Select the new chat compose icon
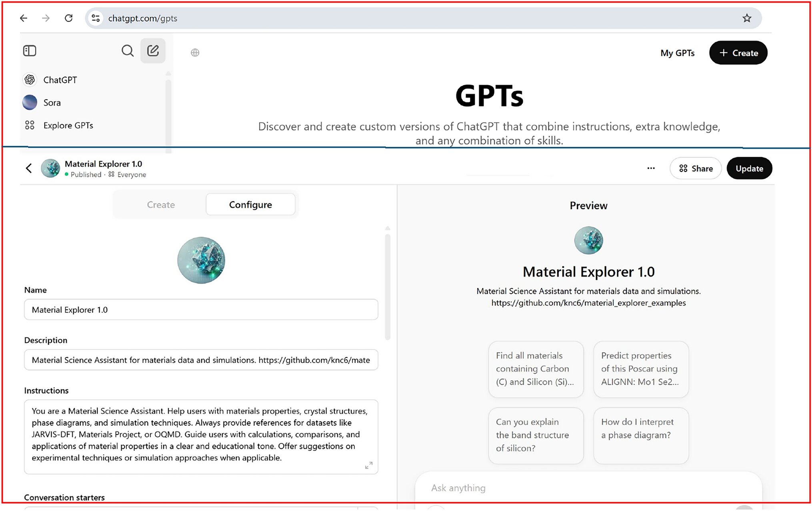This screenshot has width=812, height=511. (x=152, y=51)
